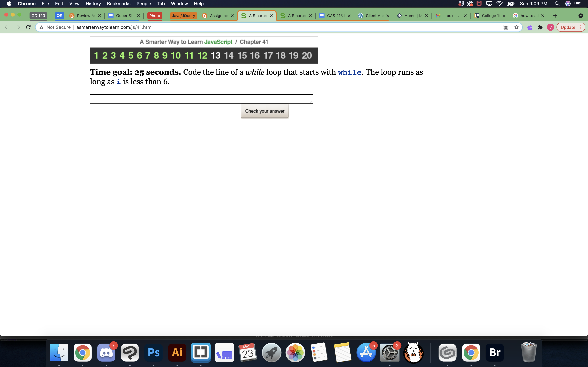Open the Chrome three-dot menu
Screen dimensions: 588x367
(x=581, y=27)
